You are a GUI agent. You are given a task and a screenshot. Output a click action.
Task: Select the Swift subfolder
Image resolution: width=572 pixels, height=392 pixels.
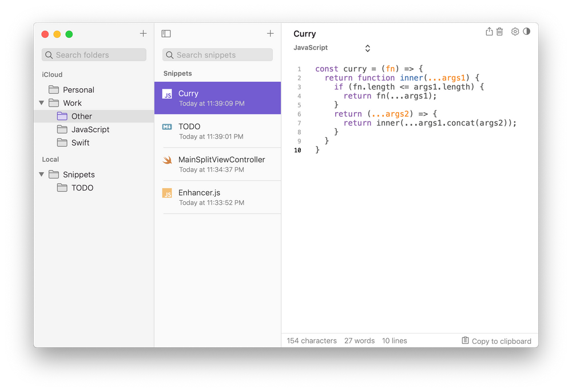click(x=94, y=142)
